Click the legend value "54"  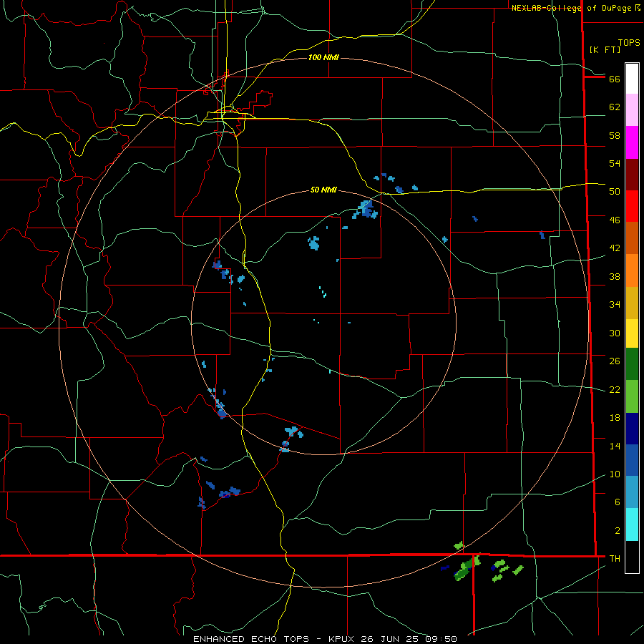[615, 163]
